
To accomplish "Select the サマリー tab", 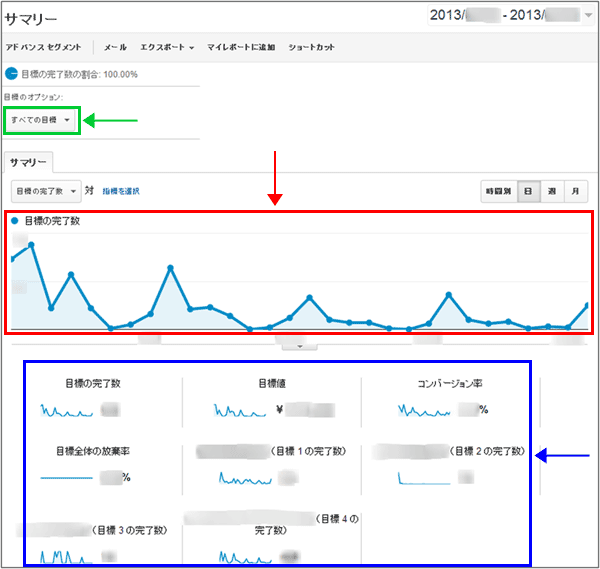I will [28, 163].
